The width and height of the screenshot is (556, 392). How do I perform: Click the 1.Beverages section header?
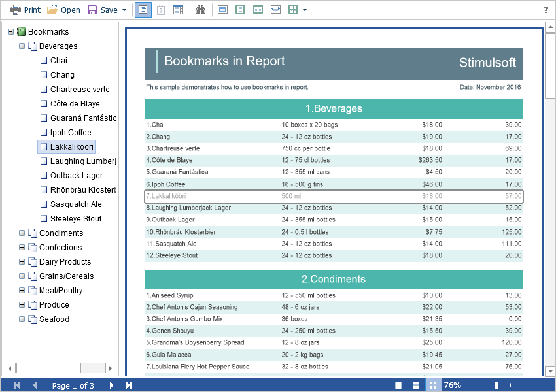pyautogui.click(x=334, y=108)
